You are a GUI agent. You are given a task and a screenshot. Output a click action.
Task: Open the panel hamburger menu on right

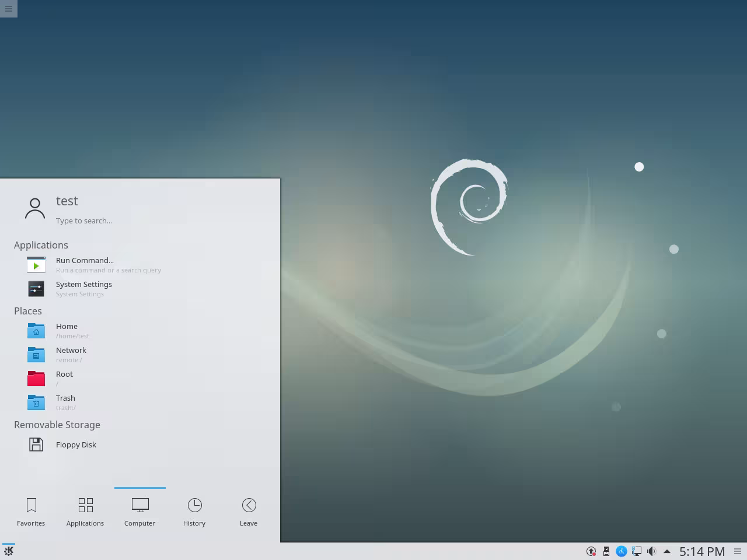738,551
